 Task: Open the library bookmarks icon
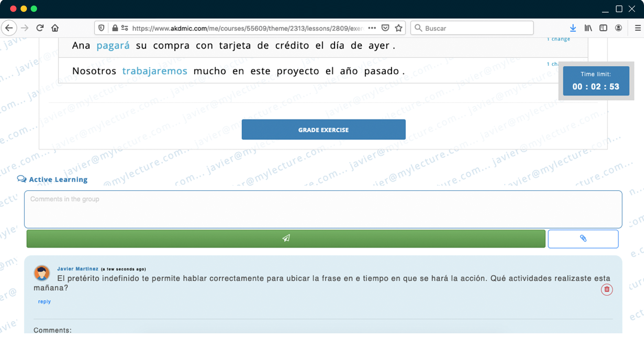click(588, 28)
